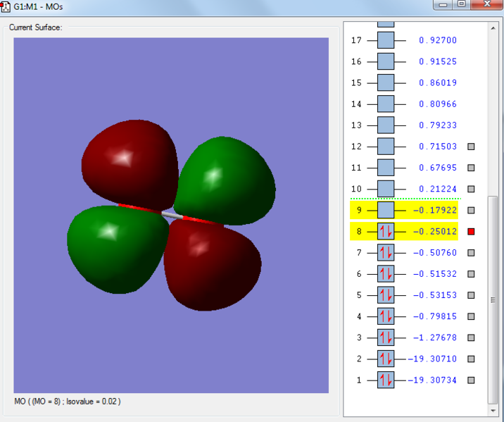Click the 'MO ( (MO = 8) ; Isovalue = 0.02 )' status text
The height and width of the screenshot is (422, 504).
68,402
